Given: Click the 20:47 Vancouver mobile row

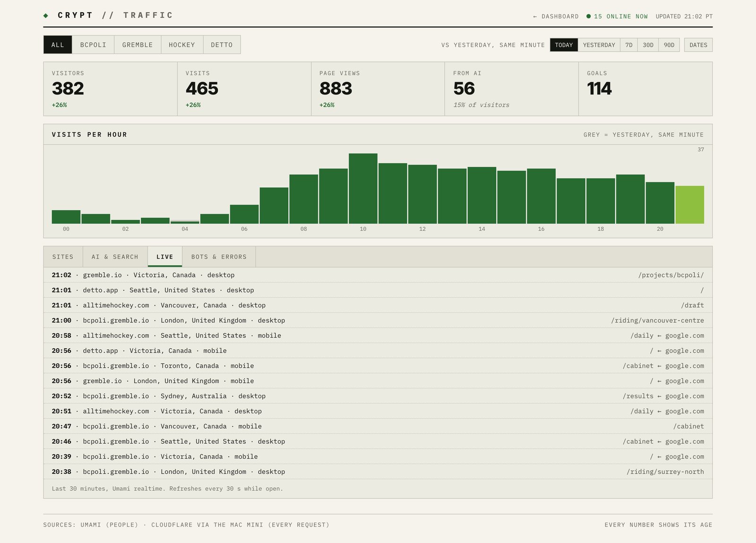Looking at the screenshot, I should (x=378, y=426).
